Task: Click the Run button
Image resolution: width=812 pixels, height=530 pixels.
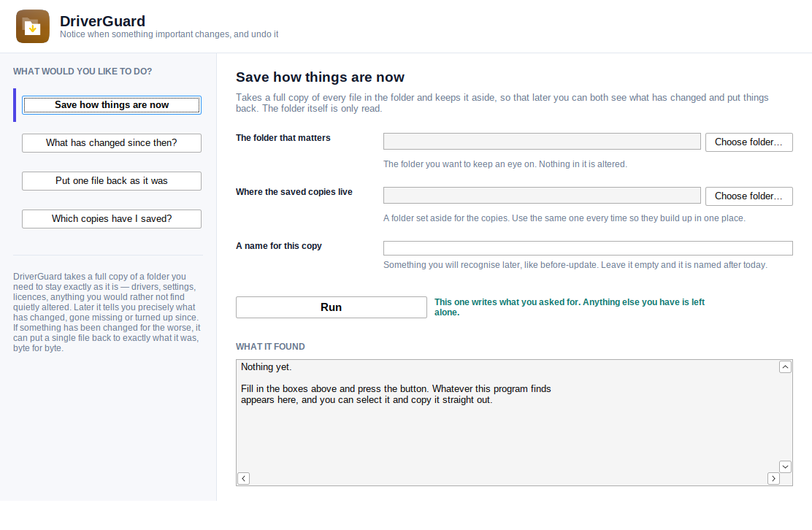Action: coord(332,307)
